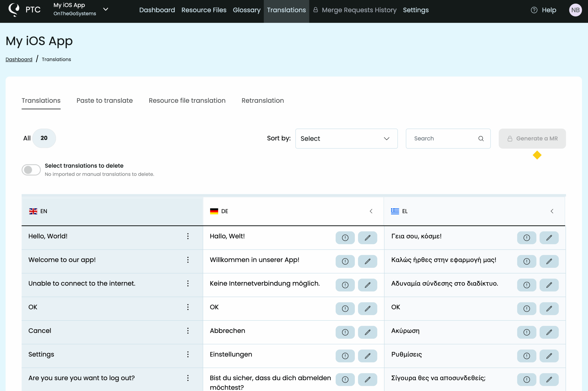
Task: Click the info icon for Hallo, Welt!
Action: tap(345, 238)
